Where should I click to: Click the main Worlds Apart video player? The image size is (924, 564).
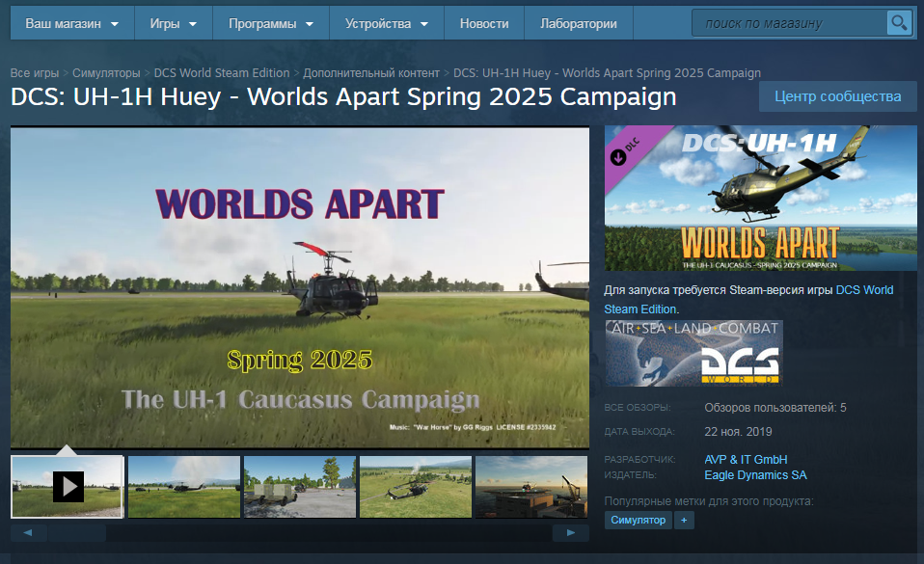tap(300, 288)
